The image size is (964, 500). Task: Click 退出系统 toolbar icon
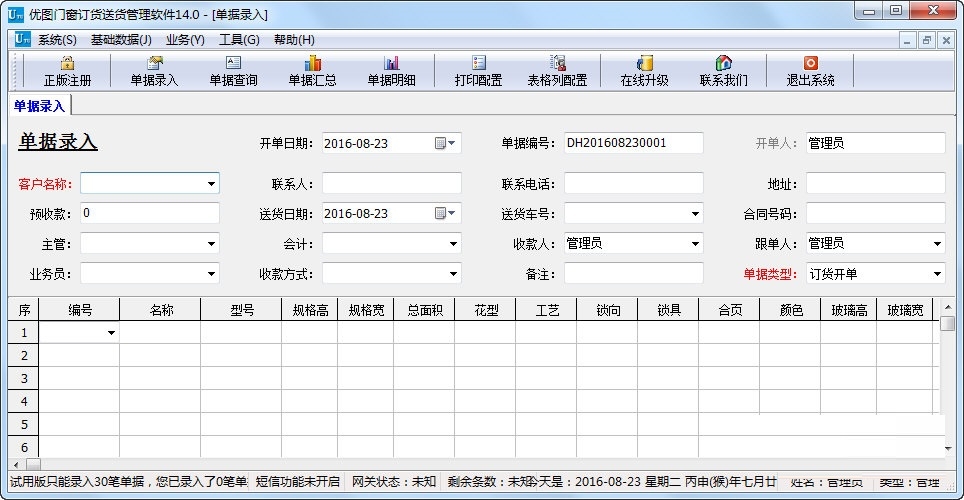point(811,63)
